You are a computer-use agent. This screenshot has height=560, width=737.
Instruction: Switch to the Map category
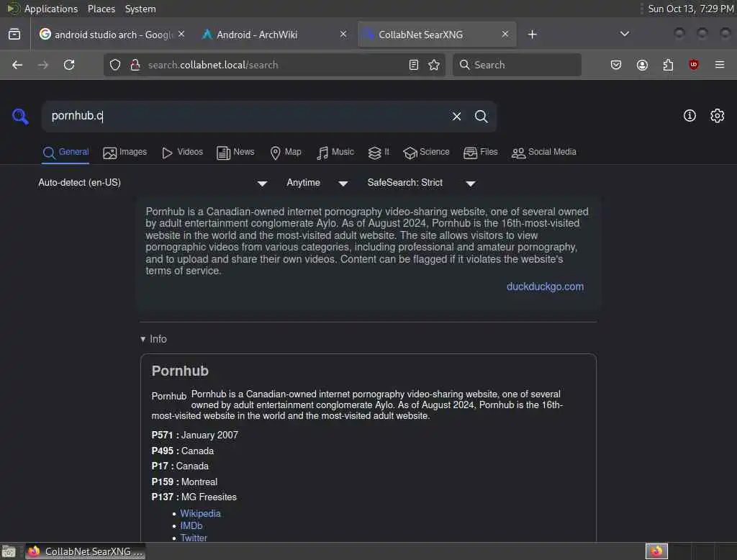point(285,153)
